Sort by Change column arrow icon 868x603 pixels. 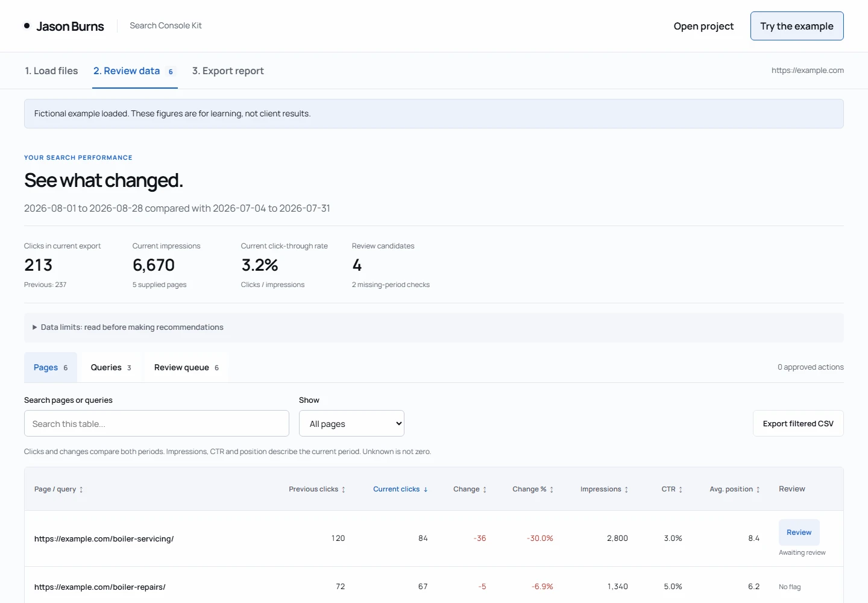pyautogui.click(x=485, y=490)
